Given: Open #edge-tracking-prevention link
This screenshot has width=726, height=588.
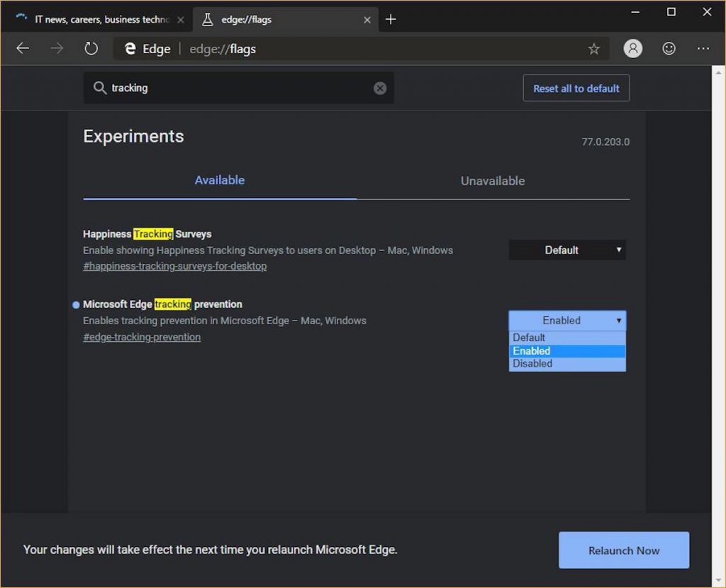Looking at the screenshot, I should pos(142,338).
